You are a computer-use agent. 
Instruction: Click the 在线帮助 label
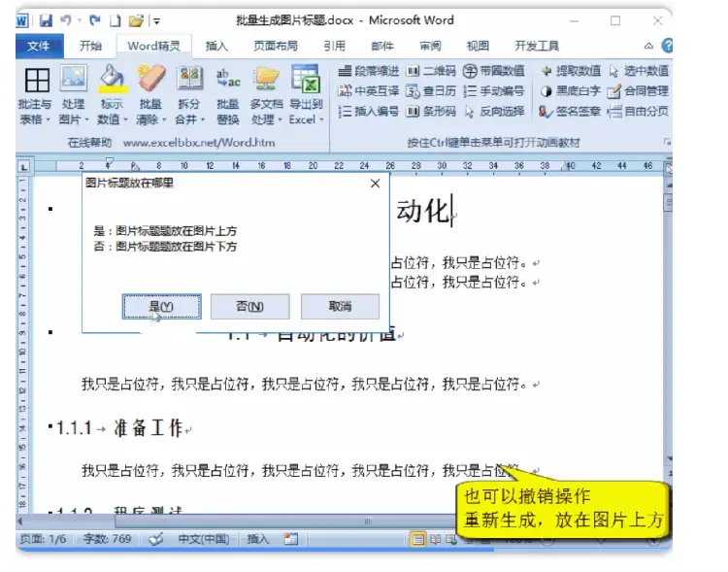point(89,143)
